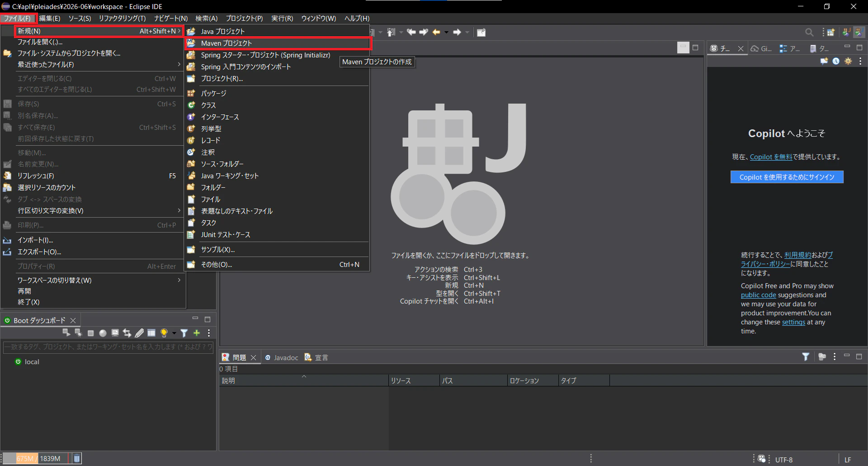
Task: Open filter funnel in 問題 view
Action: [806, 357]
